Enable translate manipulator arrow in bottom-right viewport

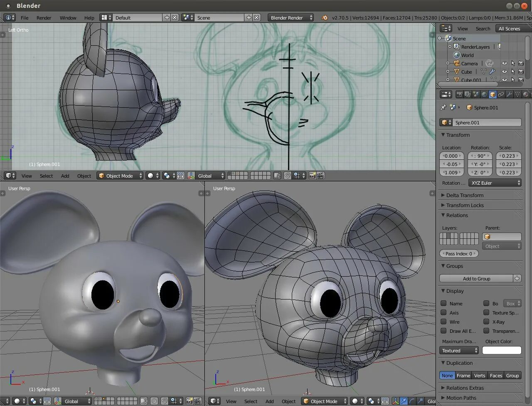coord(403,401)
